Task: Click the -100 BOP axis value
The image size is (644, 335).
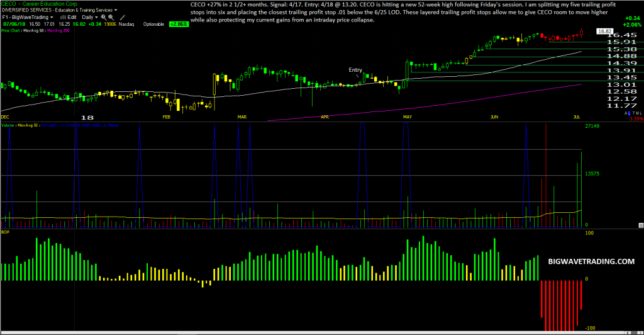Action: pyautogui.click(x=590, y=328)
